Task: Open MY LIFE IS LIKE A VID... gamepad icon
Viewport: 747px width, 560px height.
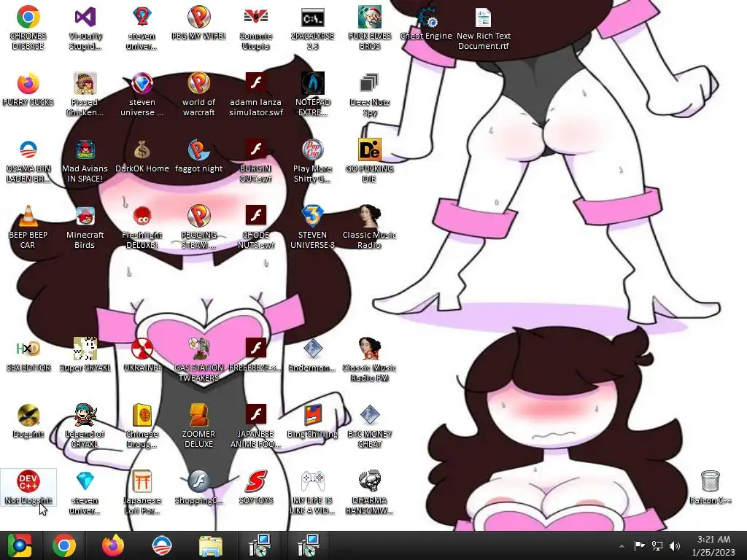Action: click(312, 492)
